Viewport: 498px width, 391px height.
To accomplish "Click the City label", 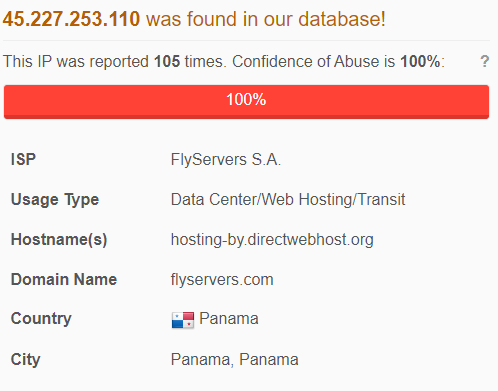I will pyautogui.click(x=25, y=360).
